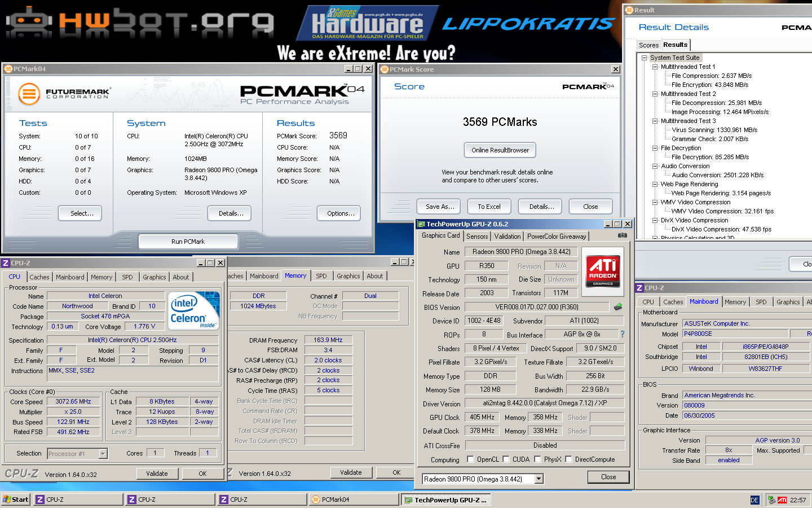Switch to the Sensors tab in GPU-Z
This screenshot has height=508, width=812.
pos(477,237)
